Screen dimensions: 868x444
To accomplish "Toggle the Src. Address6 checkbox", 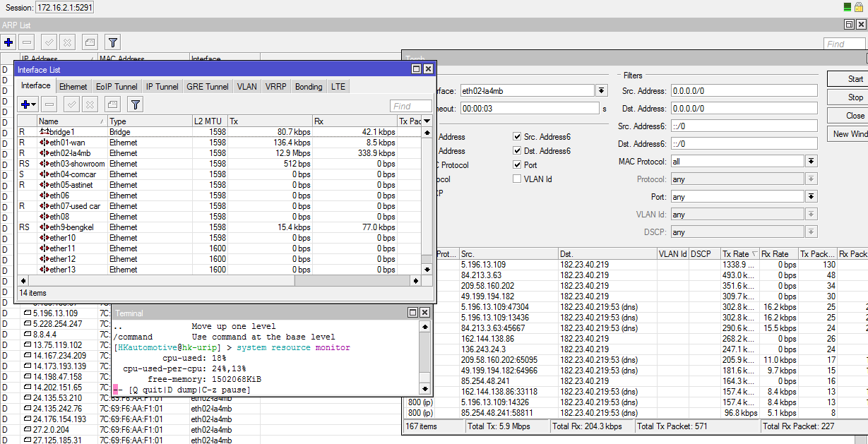I will [x=518, y=137].
